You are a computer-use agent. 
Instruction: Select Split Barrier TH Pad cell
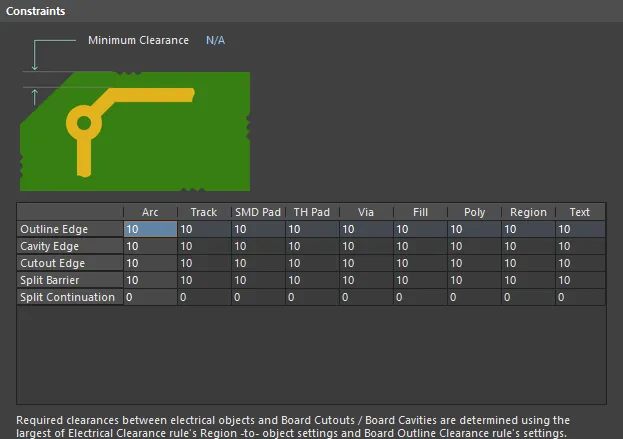[312, 280]
